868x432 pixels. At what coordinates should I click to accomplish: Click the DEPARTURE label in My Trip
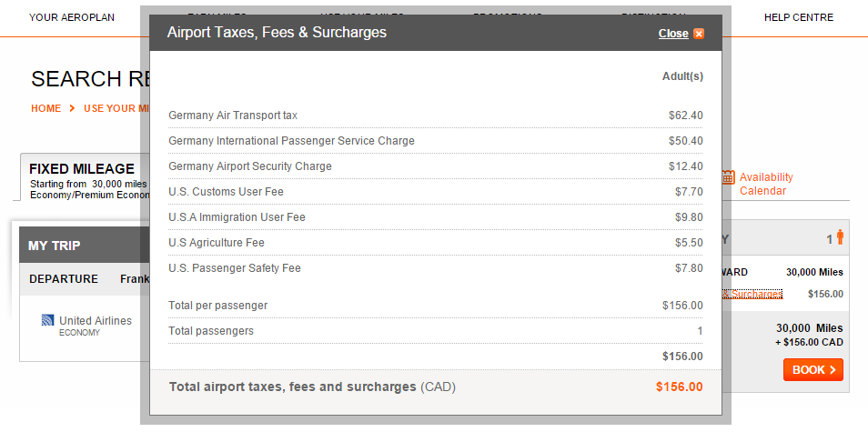[x=64, y=279]
